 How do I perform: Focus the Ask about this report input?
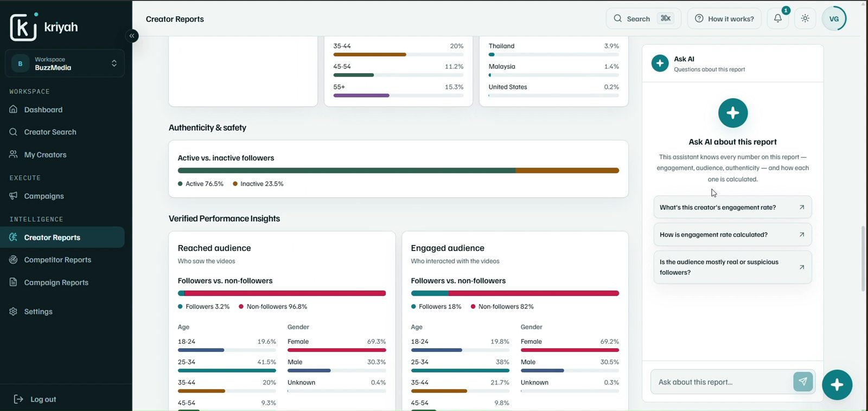[x=722, y=382]
